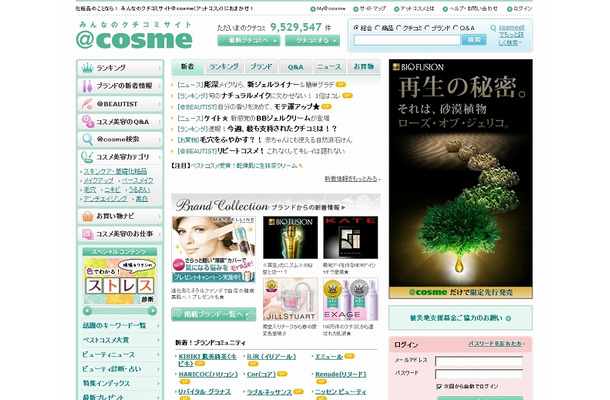This screenshot has height=400, width=610.
Task: Switch to the ランキング tab
Action: [x=224, y=67]
